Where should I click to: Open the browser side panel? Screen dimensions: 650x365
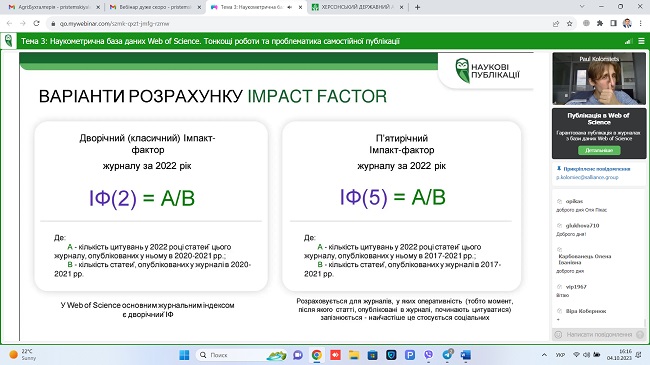pyautogui.click(x=614, y=24)
